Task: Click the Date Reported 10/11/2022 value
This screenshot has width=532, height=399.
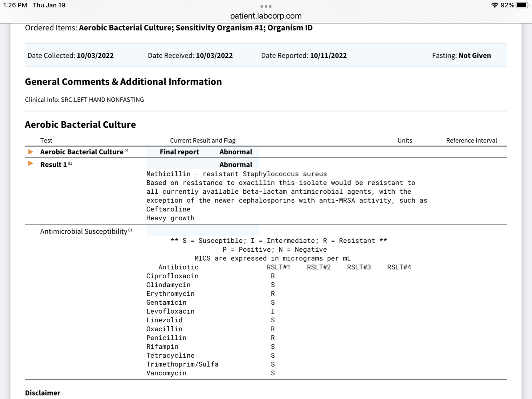Action: pos(328,56)
